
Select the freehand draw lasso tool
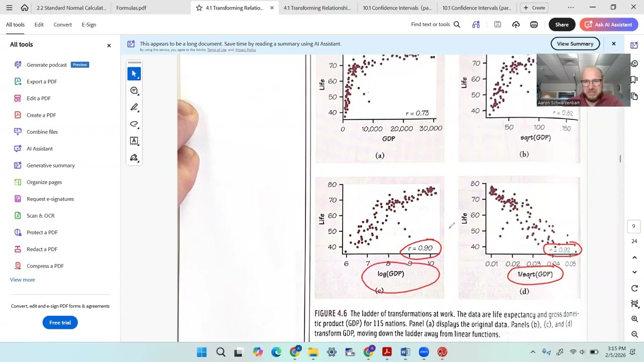click(x=134, y=124)
